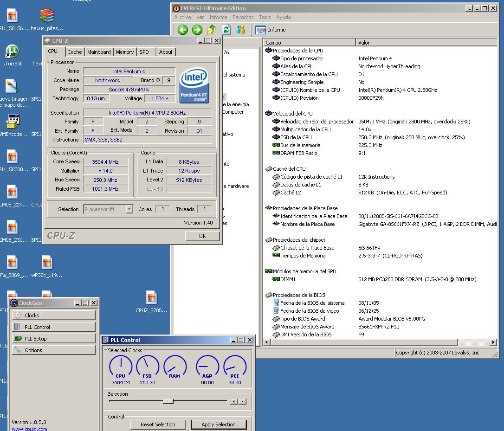Switch to Cache tab in CPU-Z

[x=75, y=52]
